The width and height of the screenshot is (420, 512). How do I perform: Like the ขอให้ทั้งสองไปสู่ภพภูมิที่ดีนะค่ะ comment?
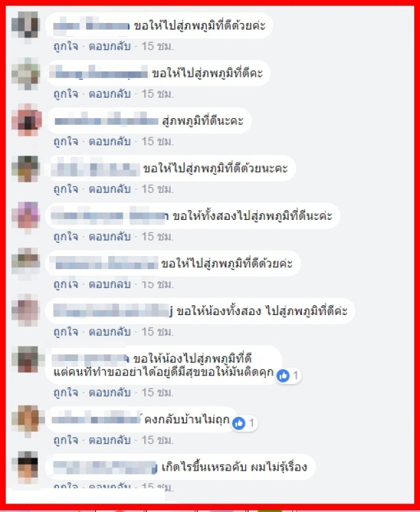pyautogui.click(x=66, y=236)
